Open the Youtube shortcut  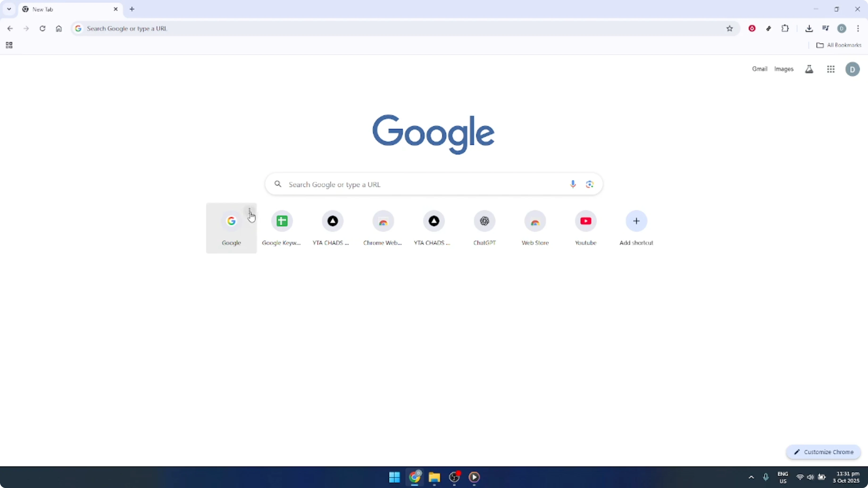coord(586,228)
